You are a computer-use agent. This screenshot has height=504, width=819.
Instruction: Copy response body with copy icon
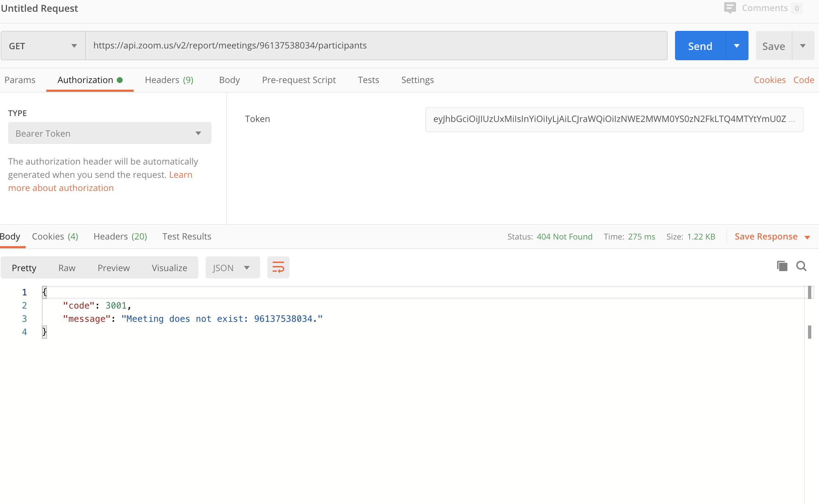click(782, 266)
